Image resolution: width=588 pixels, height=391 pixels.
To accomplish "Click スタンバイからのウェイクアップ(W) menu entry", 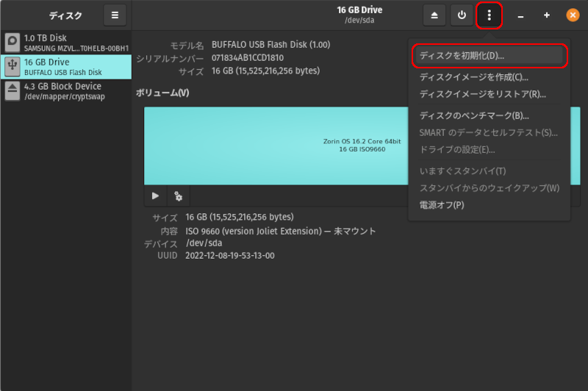I will (x=490, y=188).
